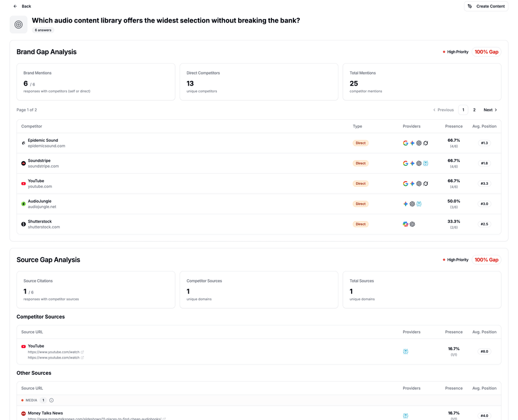Click the 100% Gap badge in Brand Gap Analysis
518x420 pixels.
pos(486,52)
